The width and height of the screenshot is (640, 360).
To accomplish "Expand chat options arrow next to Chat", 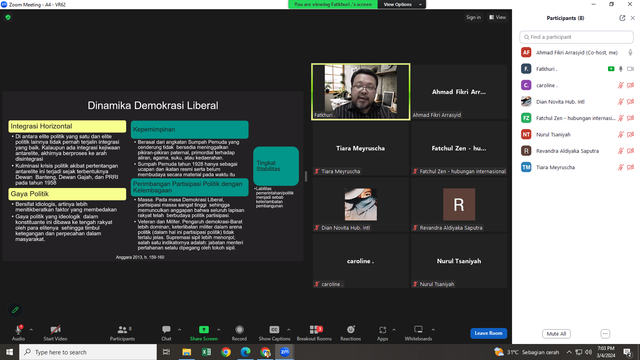I will click(179, 329).
